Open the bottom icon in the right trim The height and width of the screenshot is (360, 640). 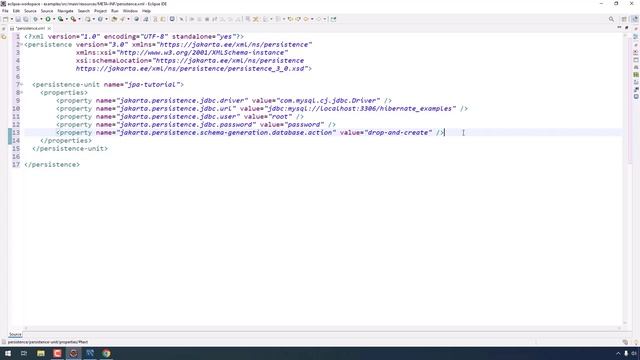pyautogui.click(x=636, y=97)
